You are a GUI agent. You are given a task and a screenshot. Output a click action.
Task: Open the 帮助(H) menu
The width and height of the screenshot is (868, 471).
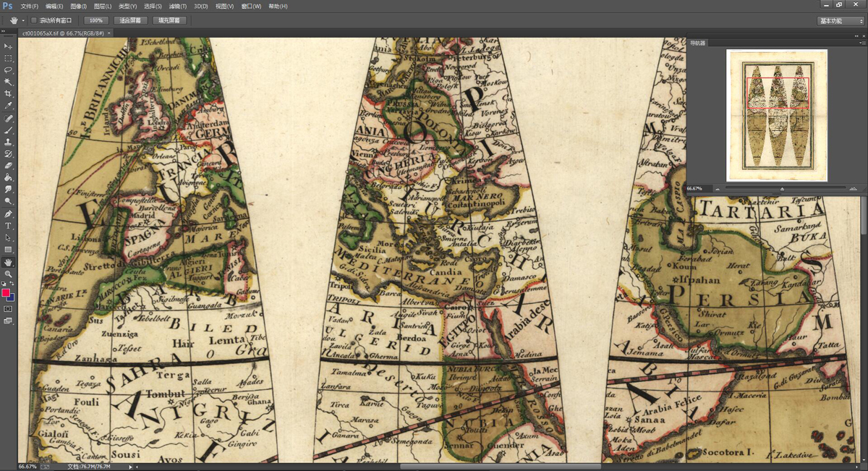[278, 7]
